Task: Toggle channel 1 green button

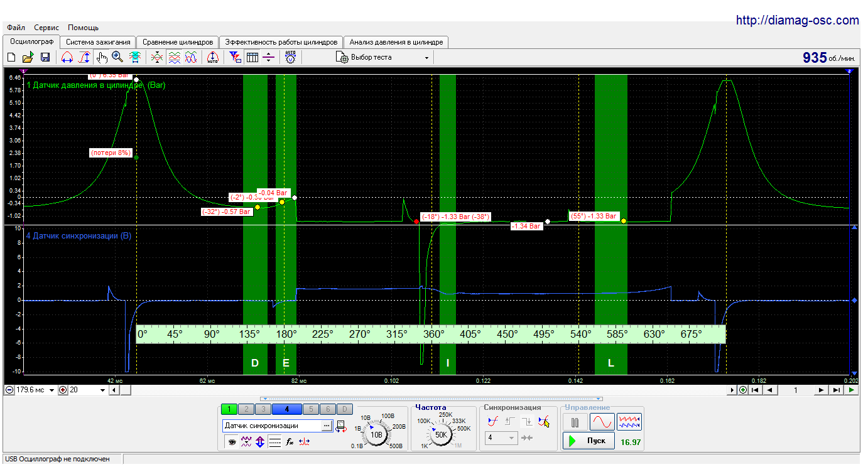Action: pos(229,409)
